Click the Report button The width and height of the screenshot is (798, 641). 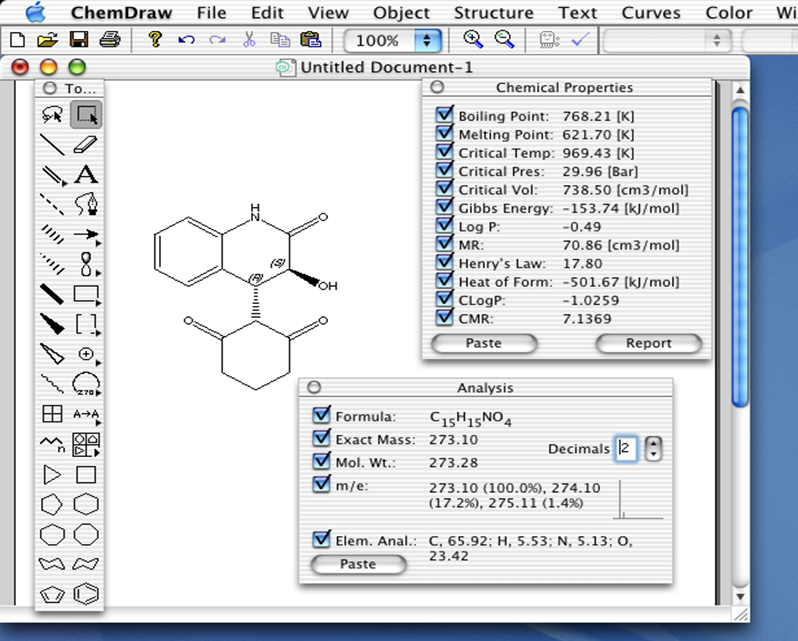pos(648,343)
